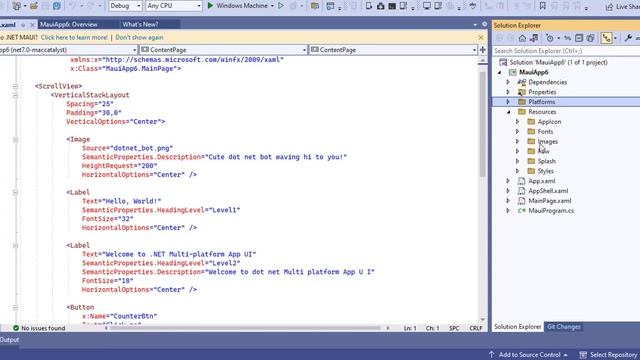Select App.xaml in Solution Explorer
This screenshot has width=640, height=360.
(542, 181)
